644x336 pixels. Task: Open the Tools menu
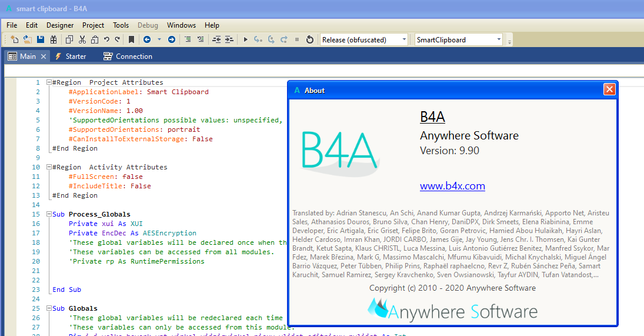(x=121, y=25)
